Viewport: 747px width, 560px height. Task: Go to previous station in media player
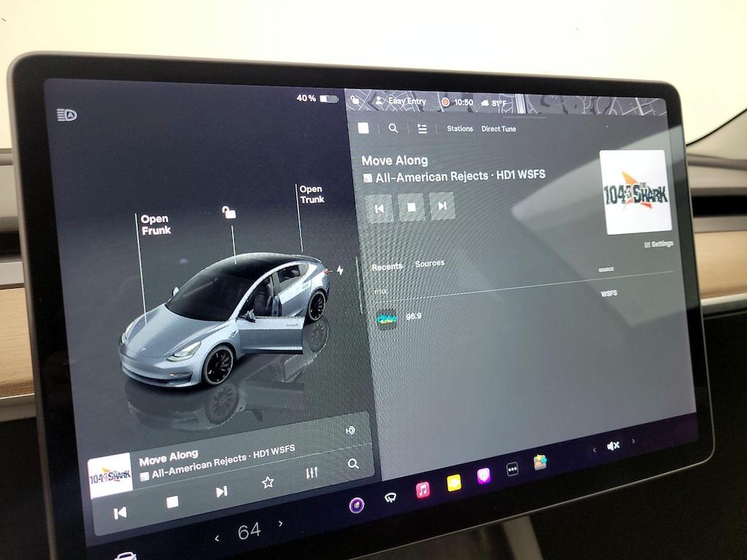coord(379,208)
